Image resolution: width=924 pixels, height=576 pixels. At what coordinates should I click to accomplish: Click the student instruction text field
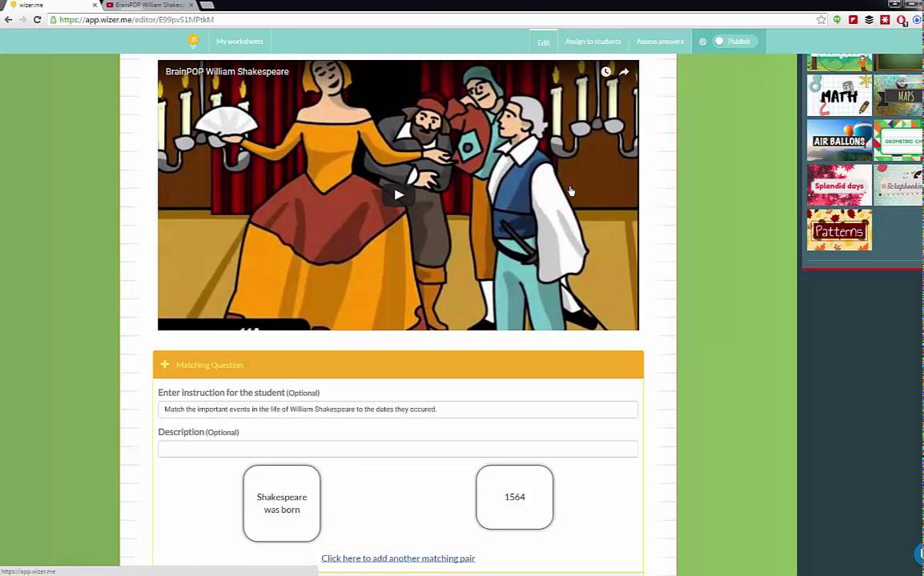click(x=398, y=410)
